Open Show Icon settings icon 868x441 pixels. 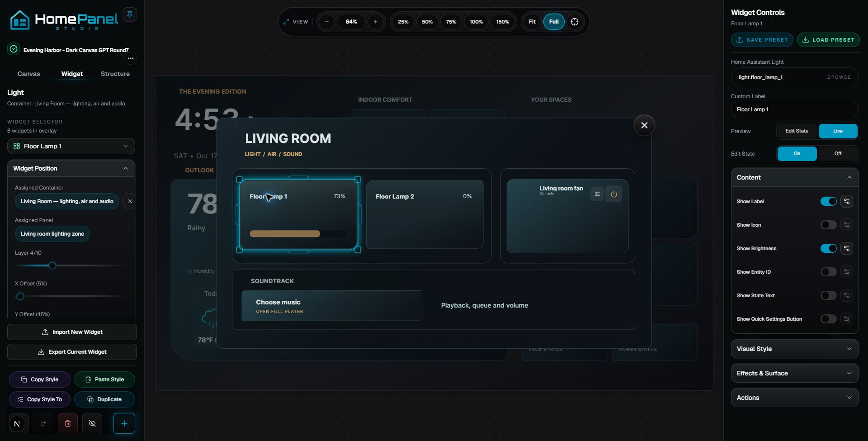[x=847, y=225]
